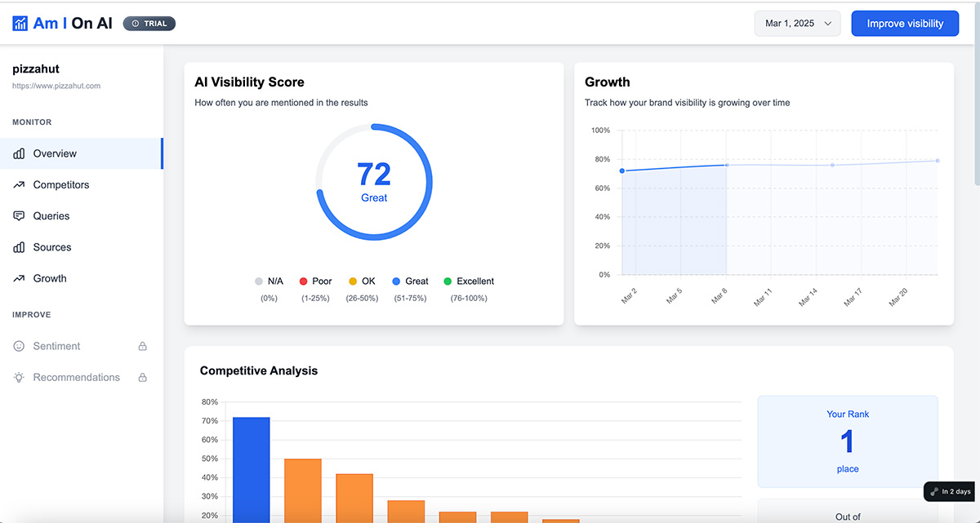Click the 'In 2 days' badge
980x523 pixels.
(949, 492)
